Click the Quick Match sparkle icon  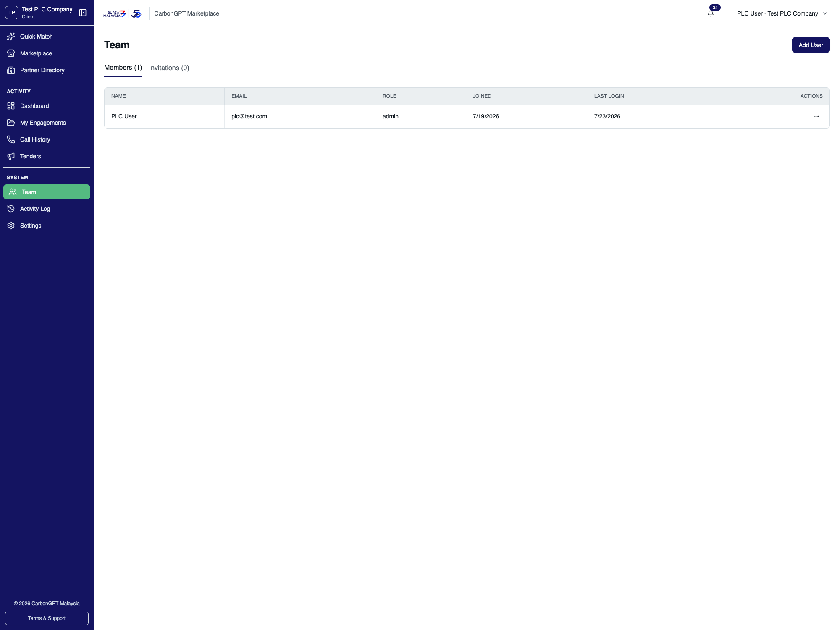point(11,37)
